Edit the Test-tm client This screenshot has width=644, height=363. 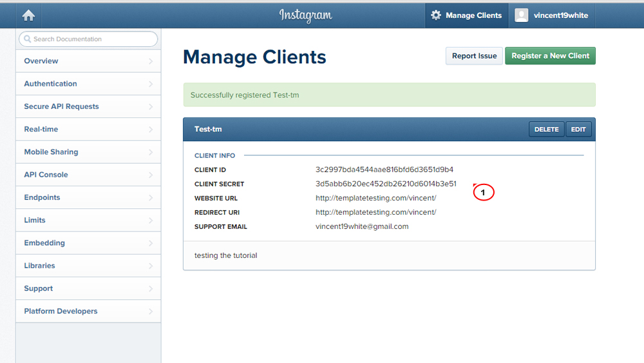click(x=578, y=130)
